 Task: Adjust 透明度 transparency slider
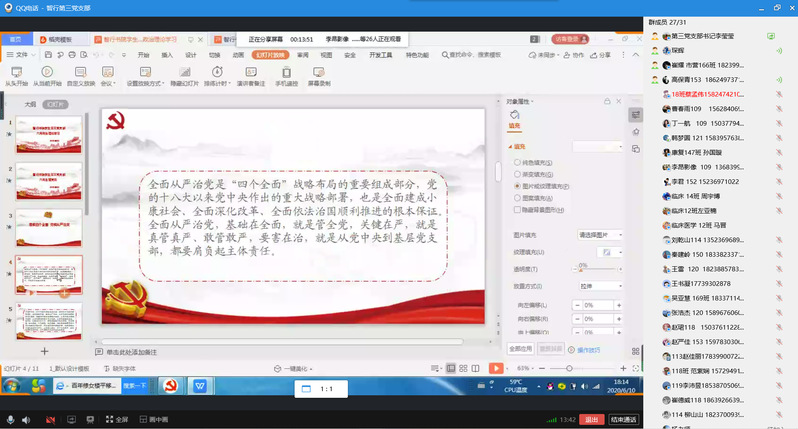(582, 268)
